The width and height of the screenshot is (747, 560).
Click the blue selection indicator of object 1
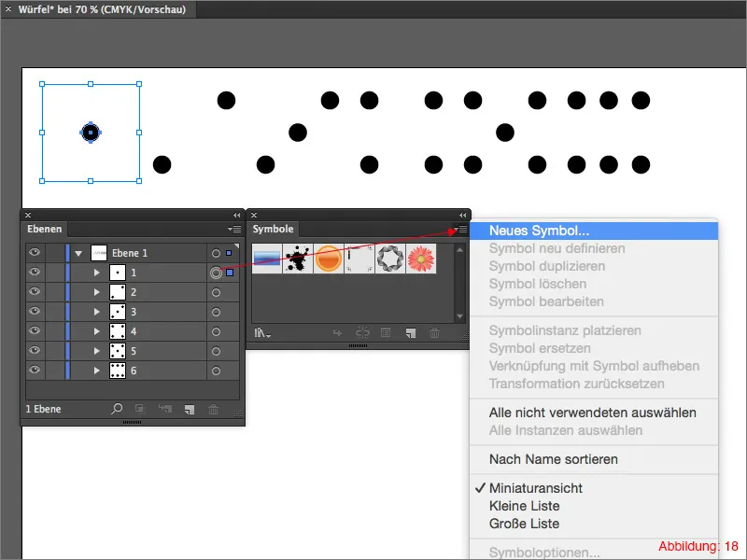230,273
